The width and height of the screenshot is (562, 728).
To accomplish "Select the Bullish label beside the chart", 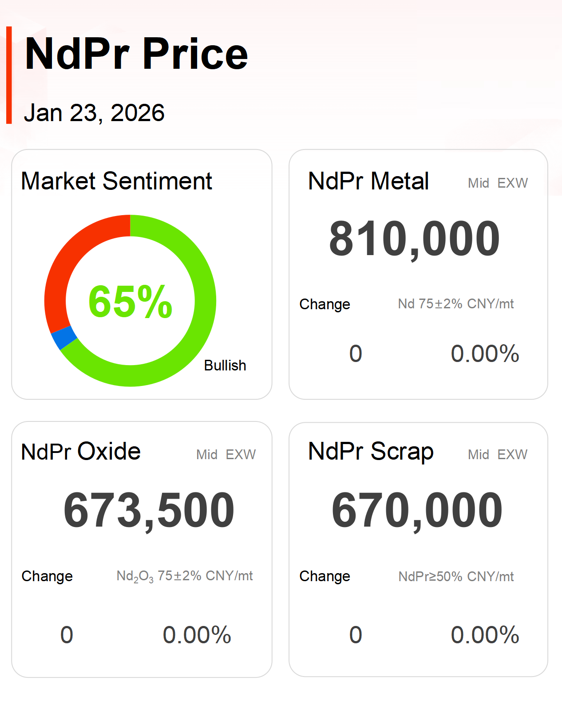I will point(225,365).
